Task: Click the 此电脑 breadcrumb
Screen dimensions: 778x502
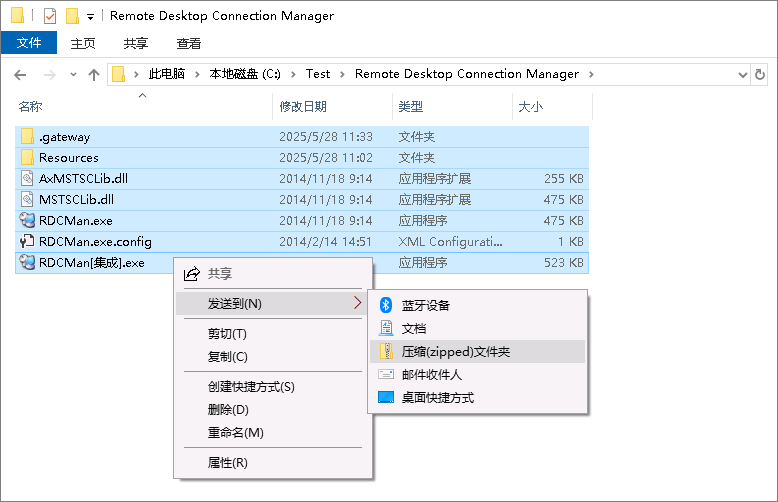Action: 167,74
